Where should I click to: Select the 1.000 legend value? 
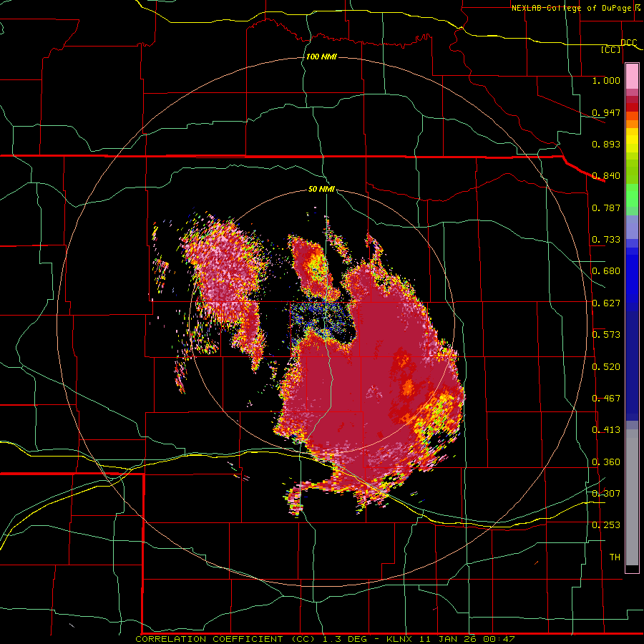[x=606, y=80]
